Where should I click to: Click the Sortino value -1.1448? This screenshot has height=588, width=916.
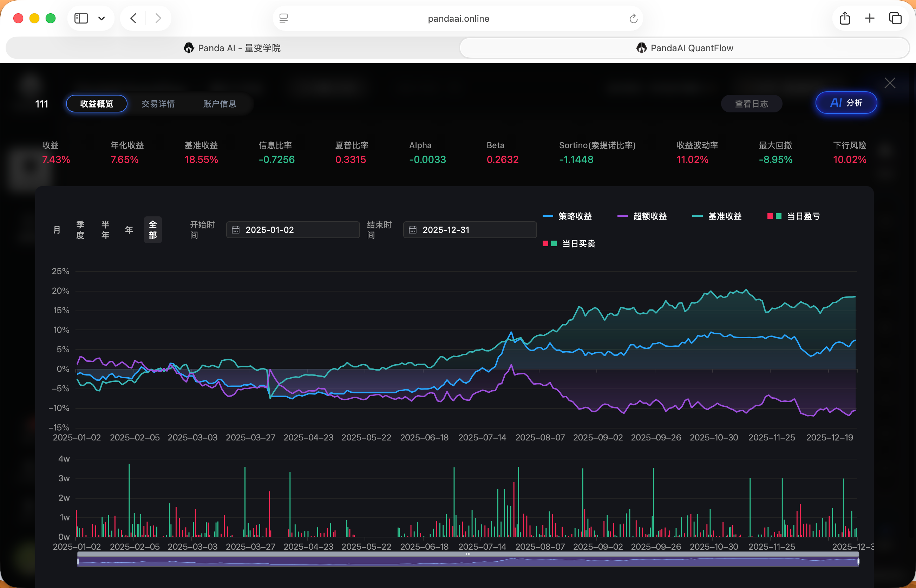coord(576,159)
